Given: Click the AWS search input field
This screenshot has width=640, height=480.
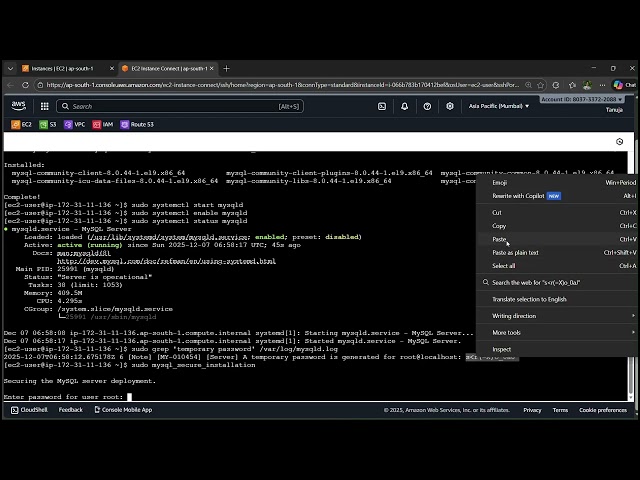Looking at the screenshot, I should (180, 106).
